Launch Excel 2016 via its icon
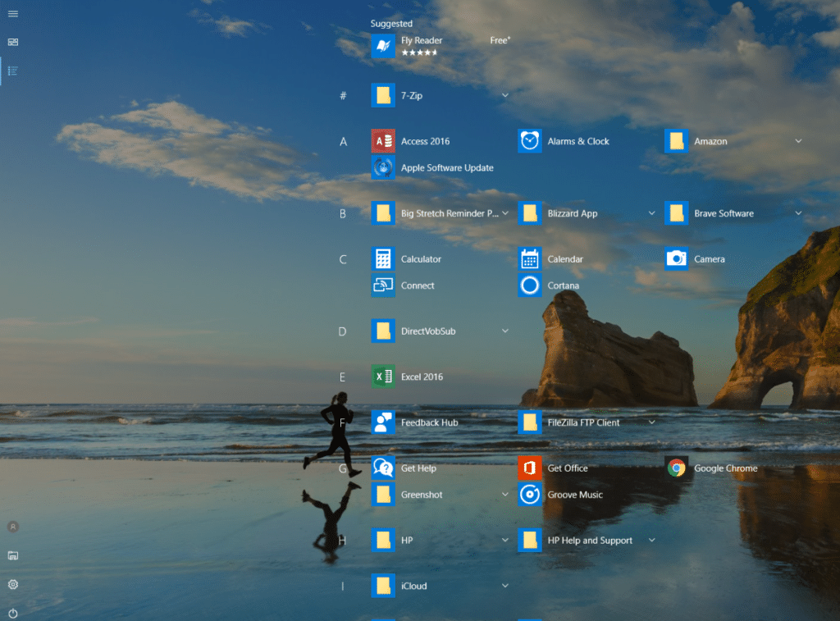The width and height of the screenshot is (840, 621). point(383,377)
